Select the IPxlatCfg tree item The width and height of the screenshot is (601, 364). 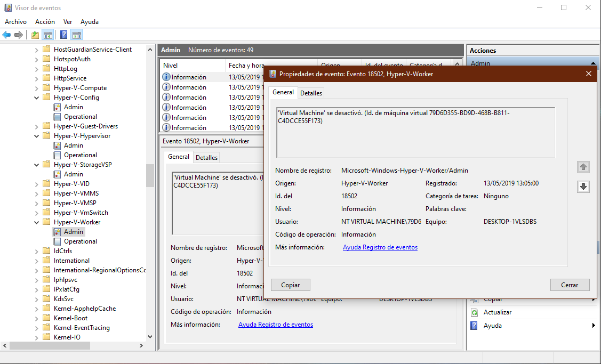coord(66,289)
